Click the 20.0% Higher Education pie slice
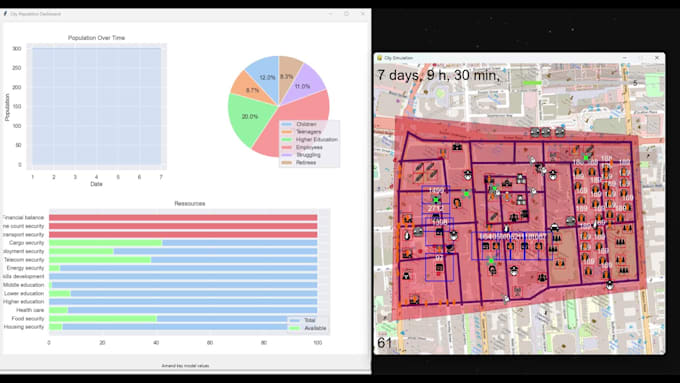Image resolution: width=680 pixels, height=383 pixels. pos(249,117)
